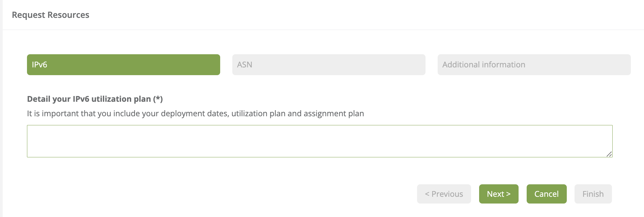This screenshot has width=644, height=217.
Task: Hit the green Cancel button
Action: tap(547, 194)
